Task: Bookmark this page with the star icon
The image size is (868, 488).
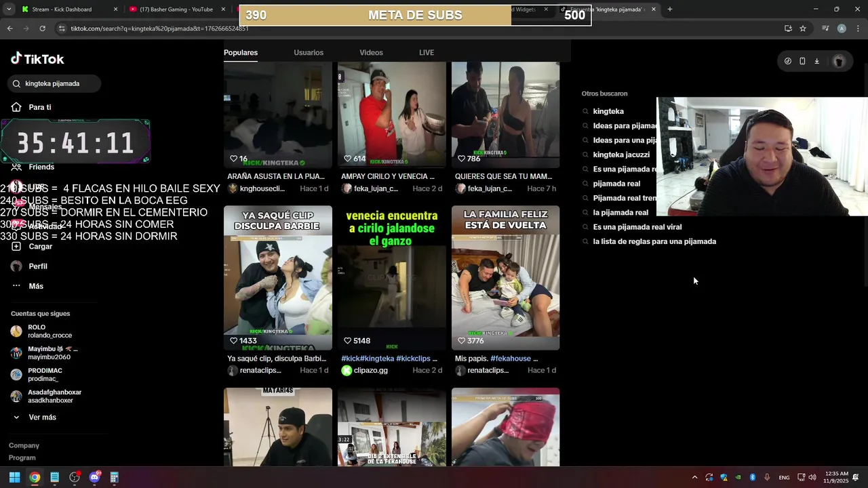Action: point(803,28)
